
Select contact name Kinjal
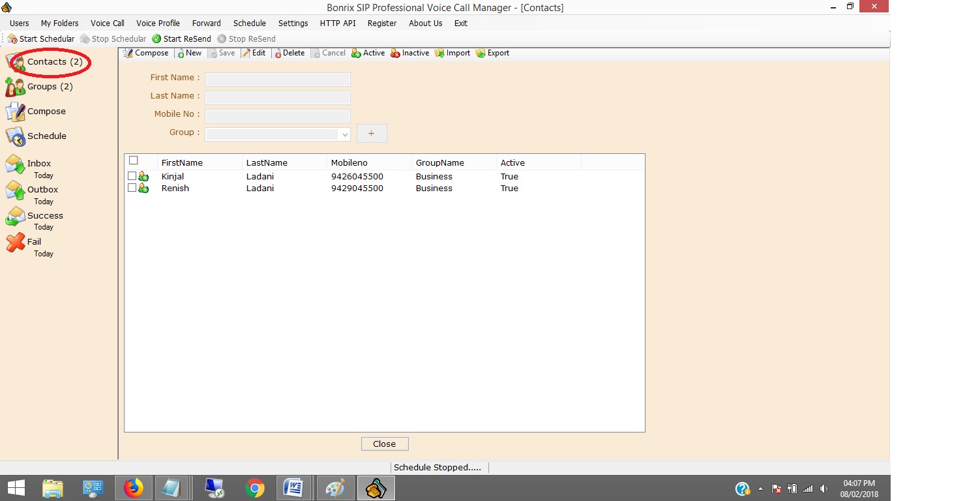click(x=173, y=177)
